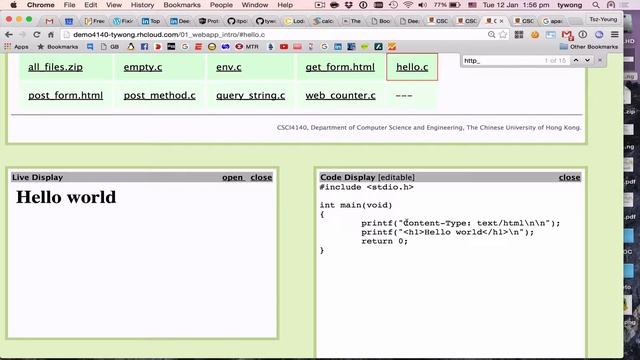Open the GB bookmark
The image size is (640, 360).
[110, 47]
